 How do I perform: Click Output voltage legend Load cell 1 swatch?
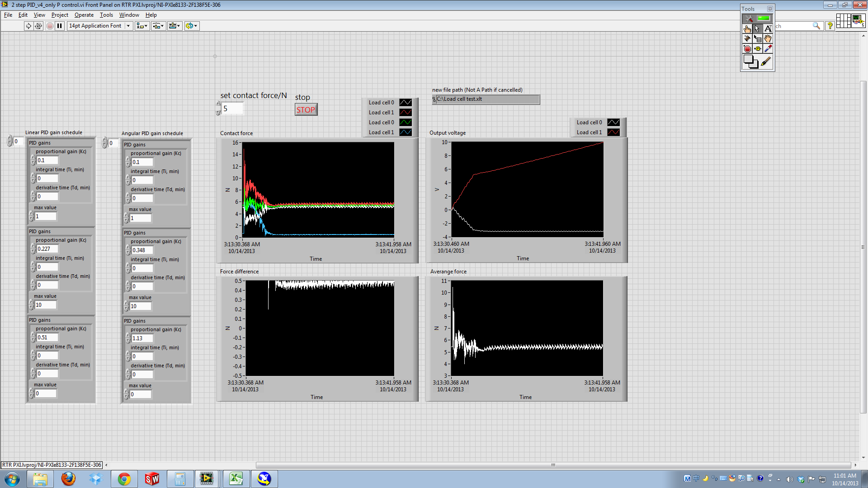pos(613,132)
